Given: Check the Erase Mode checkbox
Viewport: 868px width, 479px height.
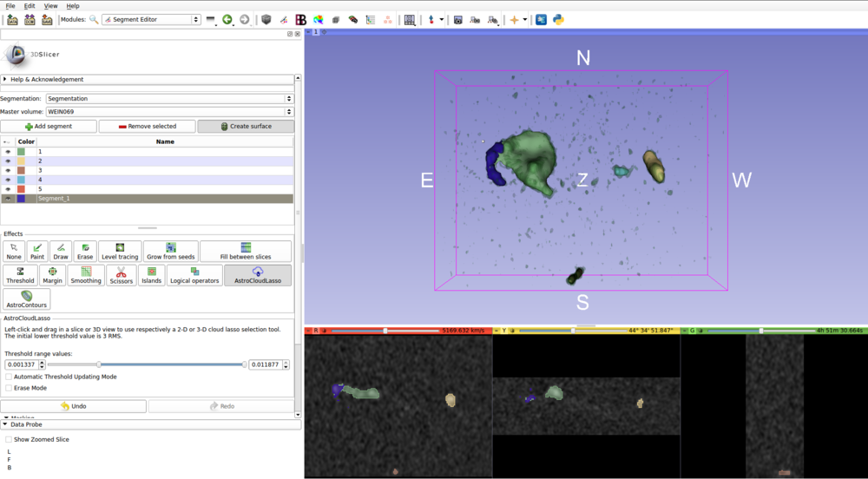Looking at the screenshot, I should click(x=9, y=388).
